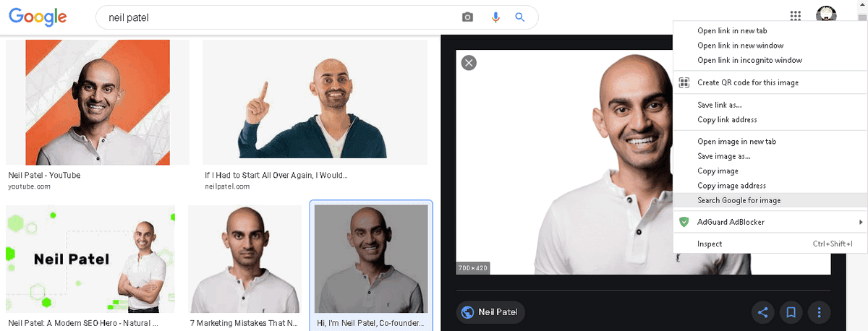Save image with bookmark icon
The image size is (868, 331).
coord(791,313)
